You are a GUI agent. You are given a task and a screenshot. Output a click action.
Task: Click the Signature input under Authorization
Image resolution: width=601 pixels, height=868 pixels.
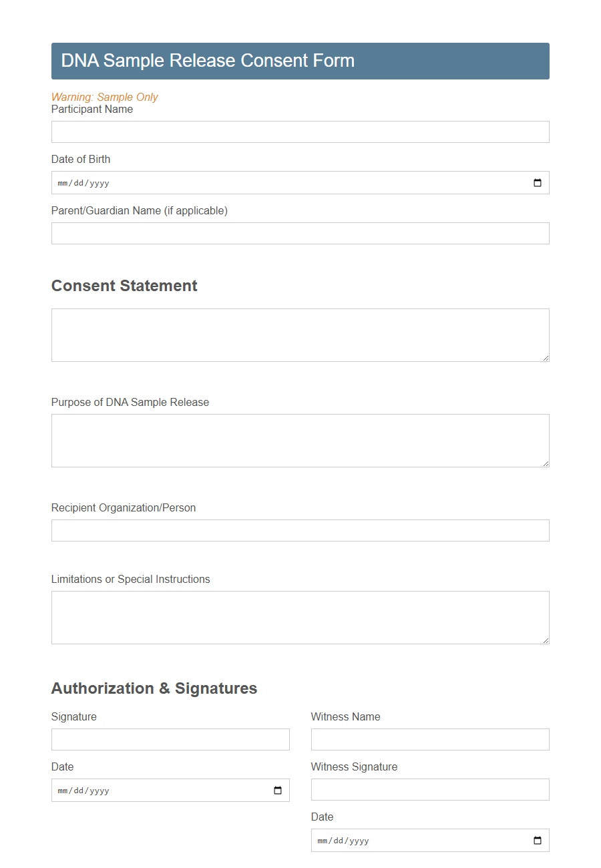[170, 739]
